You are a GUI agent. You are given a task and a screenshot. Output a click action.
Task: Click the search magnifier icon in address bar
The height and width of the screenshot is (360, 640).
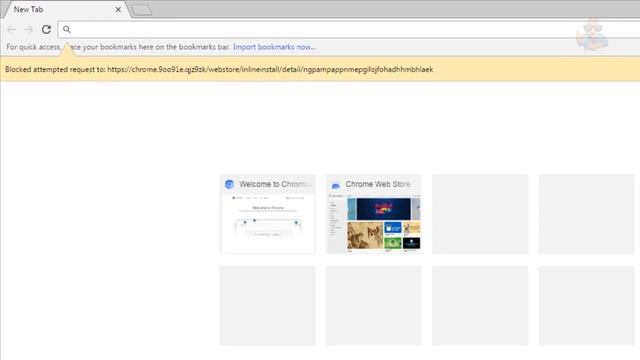[x=67, y=29]
